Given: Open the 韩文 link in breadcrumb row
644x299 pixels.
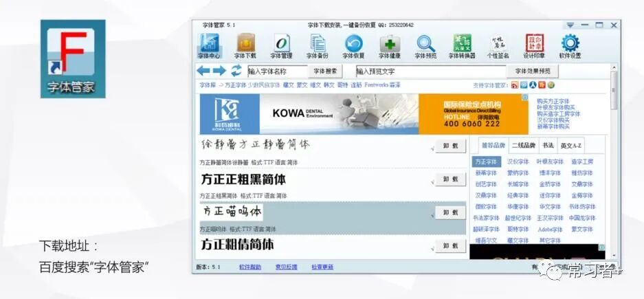Looking at the screenshot, I should pyautogui.click(x=329, y=85).
